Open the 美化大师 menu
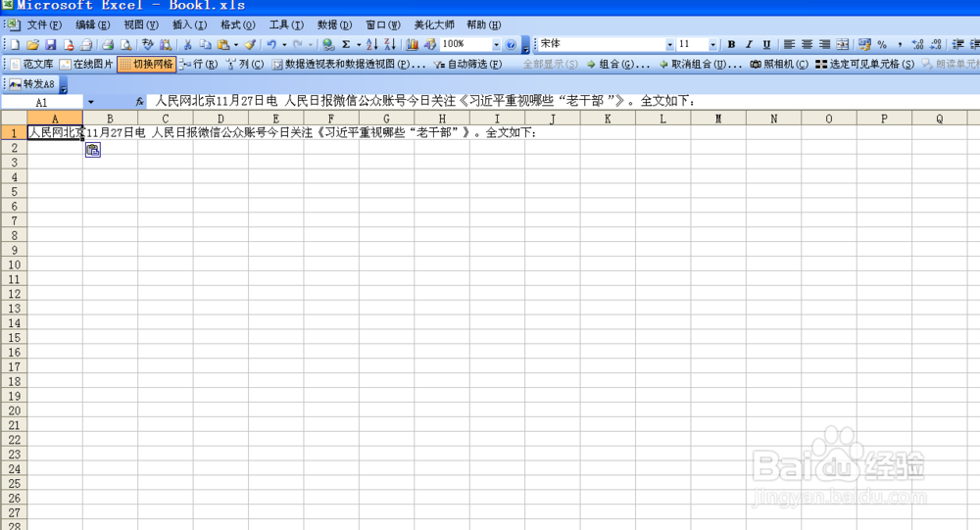The width and height of the screenshot is (980, 530). (434, 25)
